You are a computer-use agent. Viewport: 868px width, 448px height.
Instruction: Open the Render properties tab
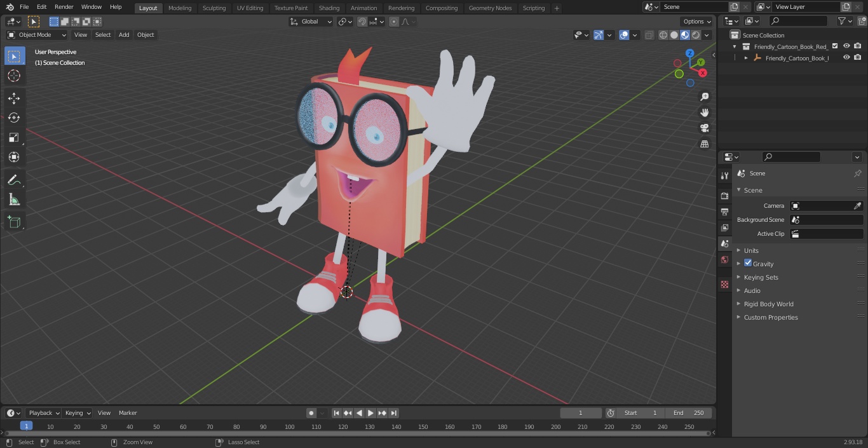pyautogui.click(x=724, y=196)
